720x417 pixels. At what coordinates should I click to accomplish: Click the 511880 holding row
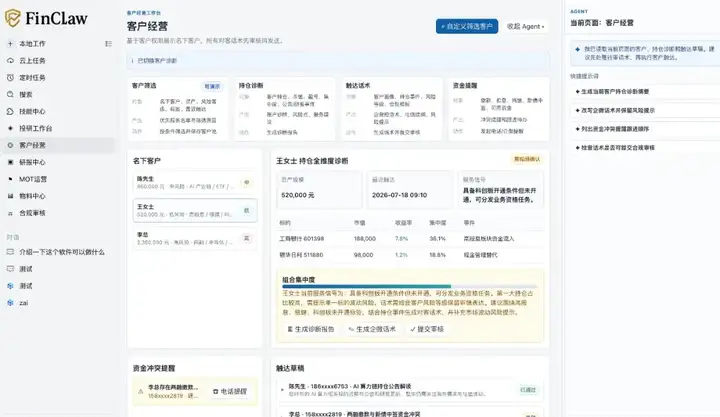[x=410, y=255]
